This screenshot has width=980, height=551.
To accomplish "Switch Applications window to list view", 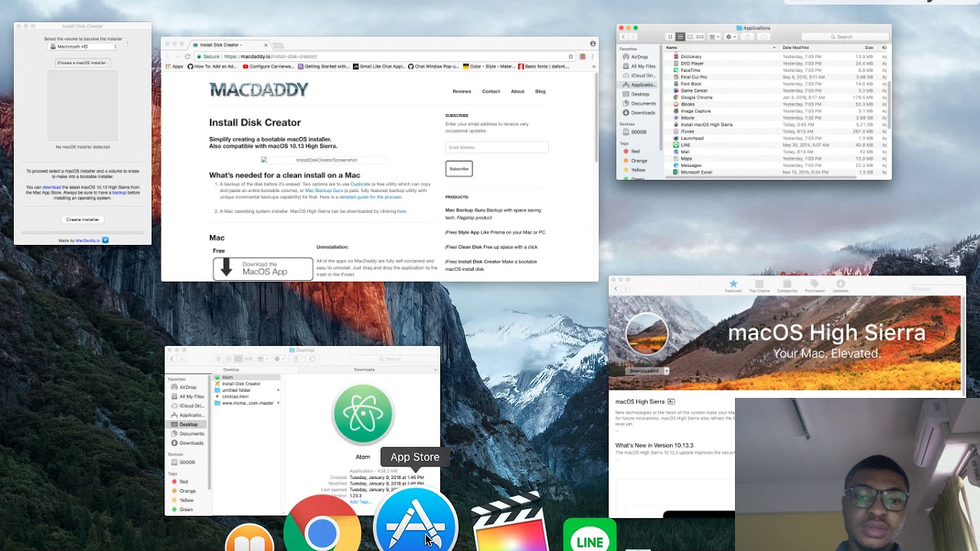I will pyautogui.click(x=680, y=37).
